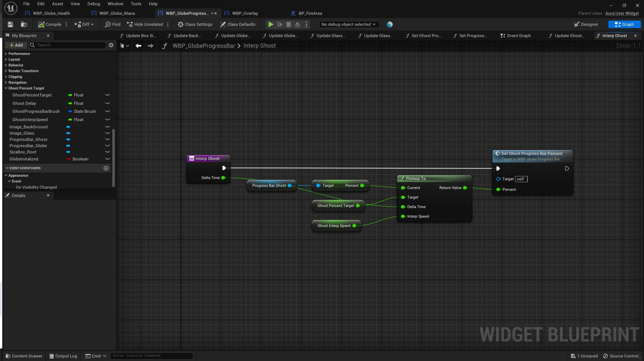Click the Percent input pin of Set Ghost node
Image resolution: width=644 pixels, height=361 pixels.
[498, 190]
